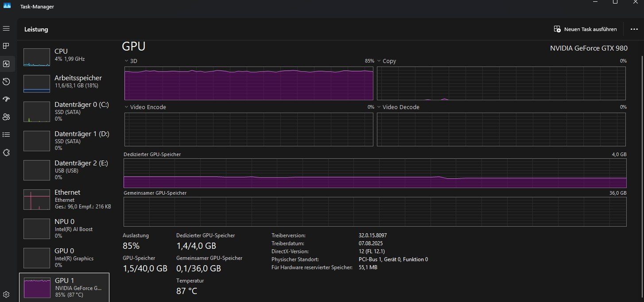The width and height of the screenshot is (644, 302).
Task: Click the Treiberversion label
Action: (288, 235)
